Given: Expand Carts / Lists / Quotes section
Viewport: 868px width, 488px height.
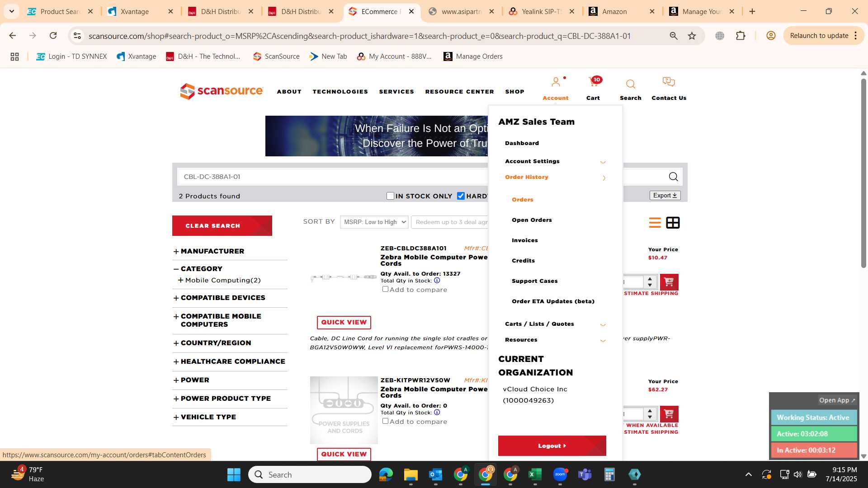Looking at the screenshot, I should pyautogui.click(x=603, y=325).
